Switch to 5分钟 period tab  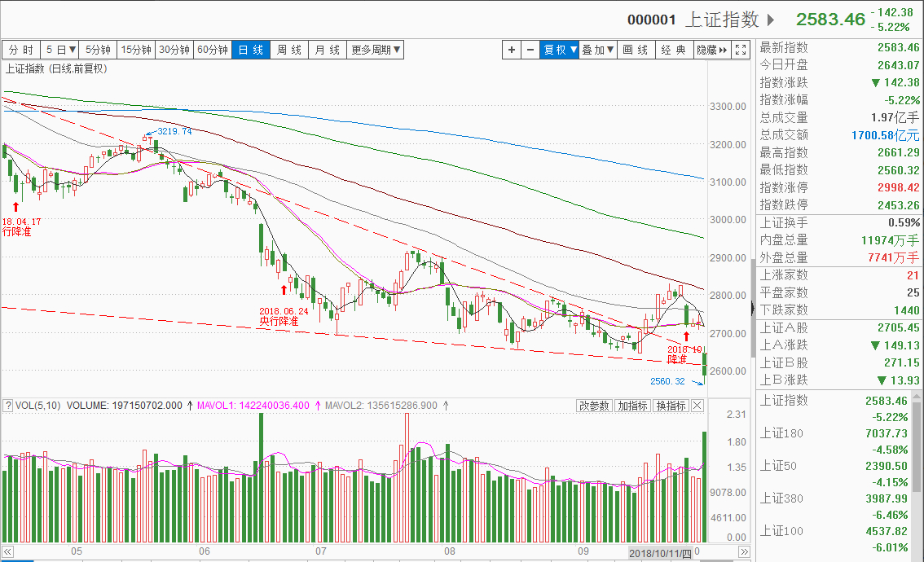point(98,50)
